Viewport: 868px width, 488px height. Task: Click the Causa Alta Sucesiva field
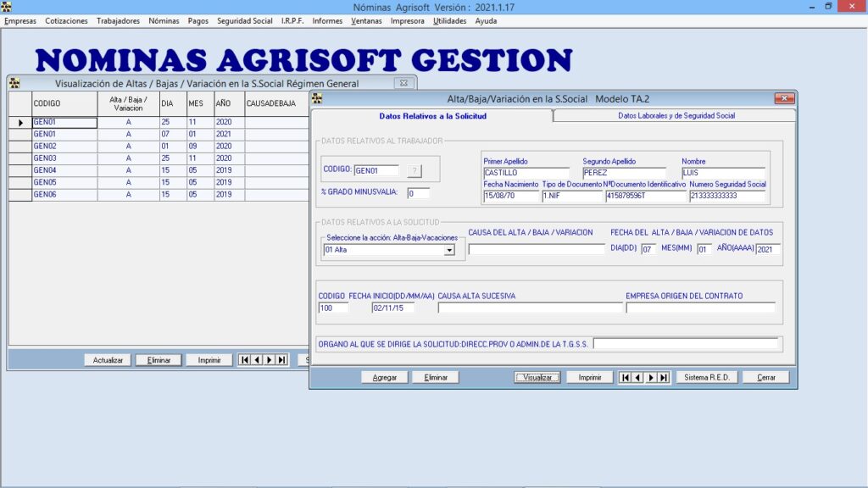click(x=530, y=308)
